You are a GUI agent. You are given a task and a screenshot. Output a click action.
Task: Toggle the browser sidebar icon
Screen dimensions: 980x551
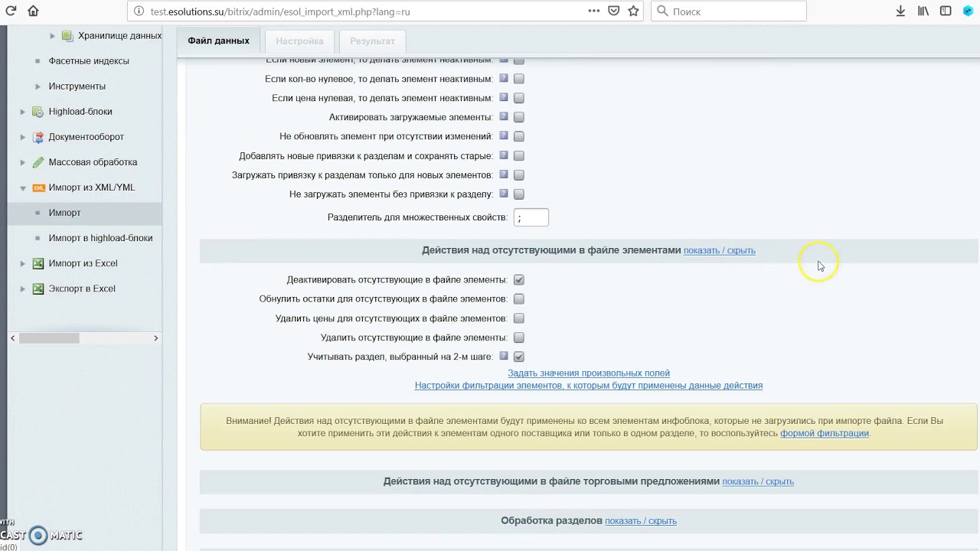946,11
